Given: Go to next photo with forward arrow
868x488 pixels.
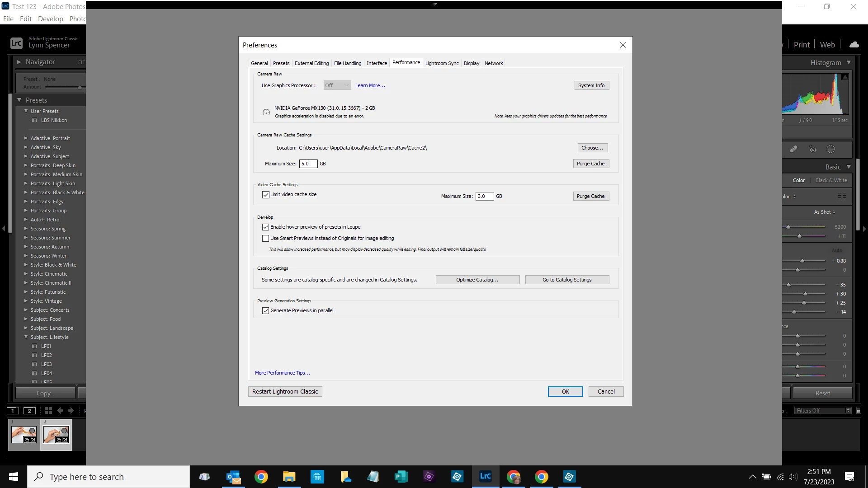Looking at the screenshot, I should coord(71,410).
